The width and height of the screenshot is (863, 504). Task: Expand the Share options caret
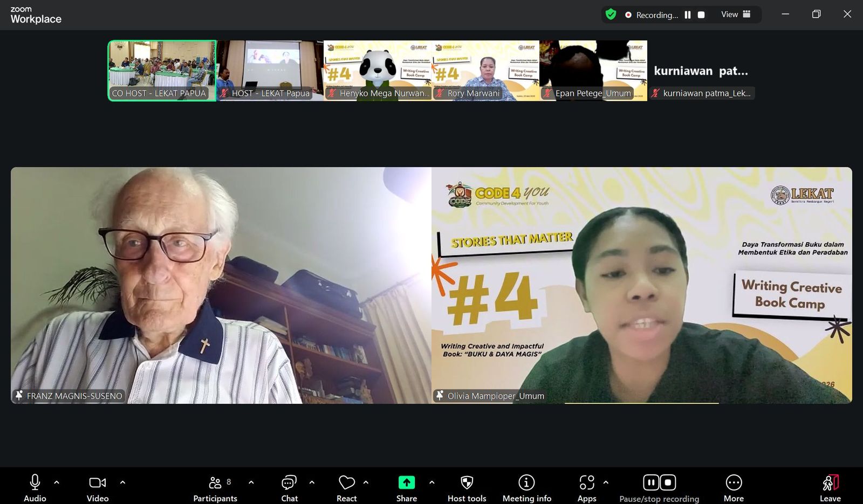pos(432,482)
